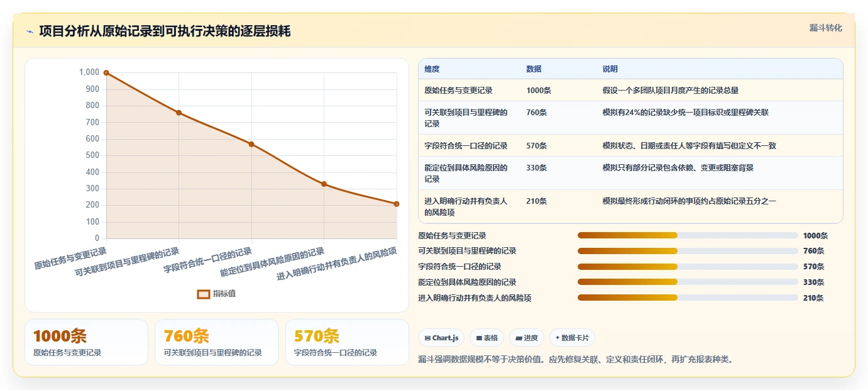Click the description 模拟只有部分记录包含依赖
Viewport: 868px width, 390px height.
click(x=678, y=168)
